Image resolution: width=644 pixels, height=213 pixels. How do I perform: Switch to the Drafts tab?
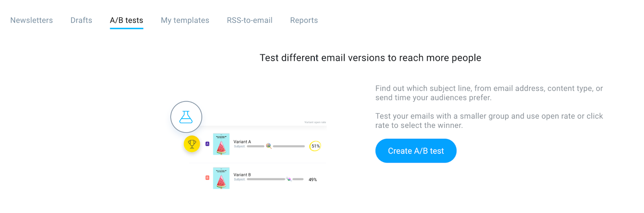81,20
